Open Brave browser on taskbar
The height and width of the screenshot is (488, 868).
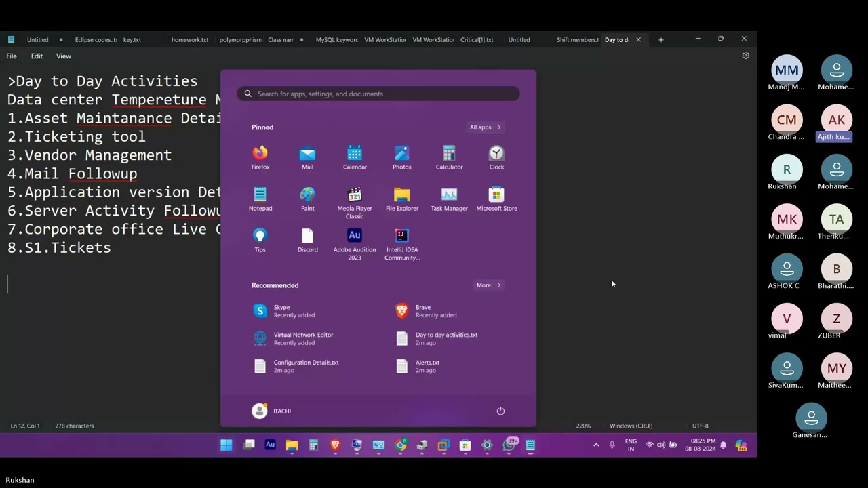tap(335, 445)
